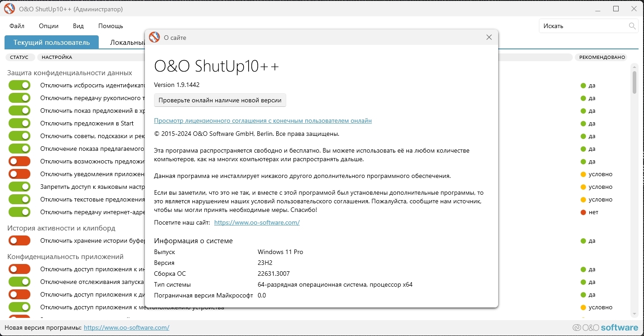Enable 'Отключить уведомления приложений' switch
Screen dimensions: 644x336
[x=19, y=174]
